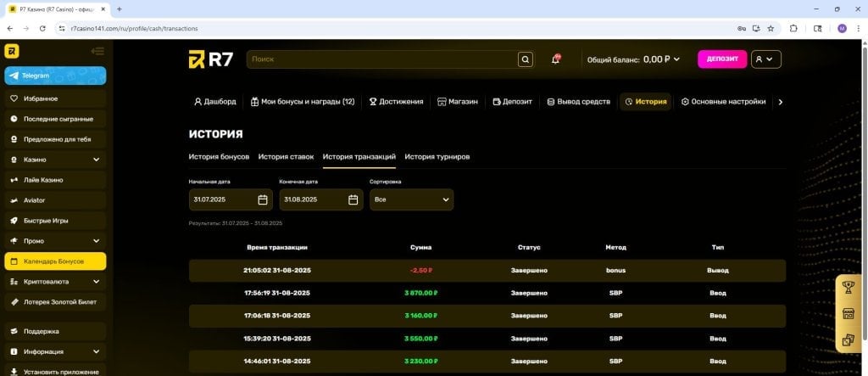Image resolution: width=868 pixels, height=376 pixels.
Task: Open Aviator in the sidebar
Action: click(55, 200)
